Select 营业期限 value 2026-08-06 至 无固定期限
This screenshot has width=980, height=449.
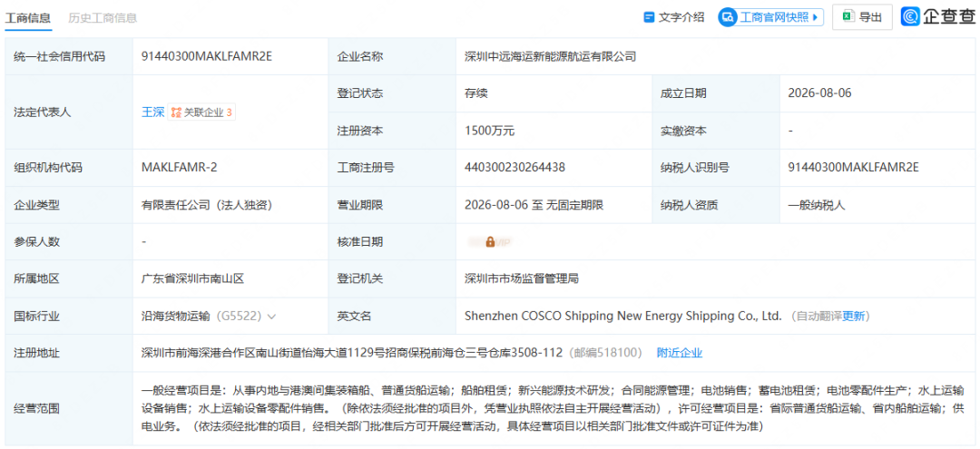coord(534,205)
